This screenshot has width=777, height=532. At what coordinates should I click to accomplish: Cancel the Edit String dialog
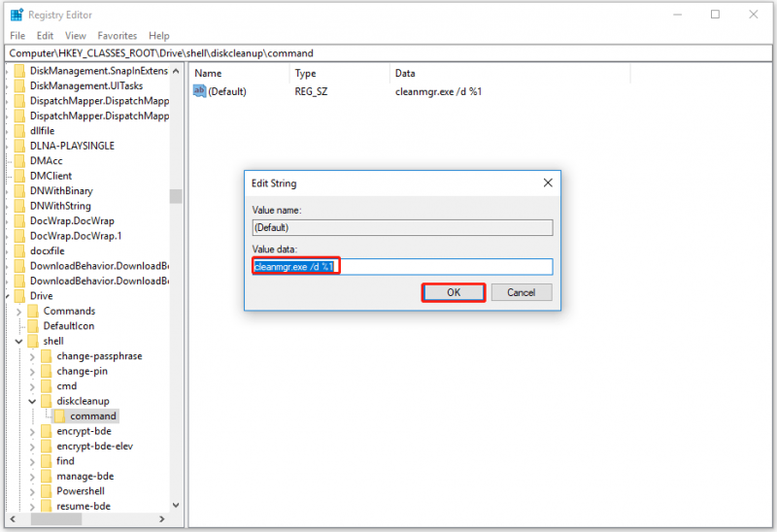pos(522,292)
